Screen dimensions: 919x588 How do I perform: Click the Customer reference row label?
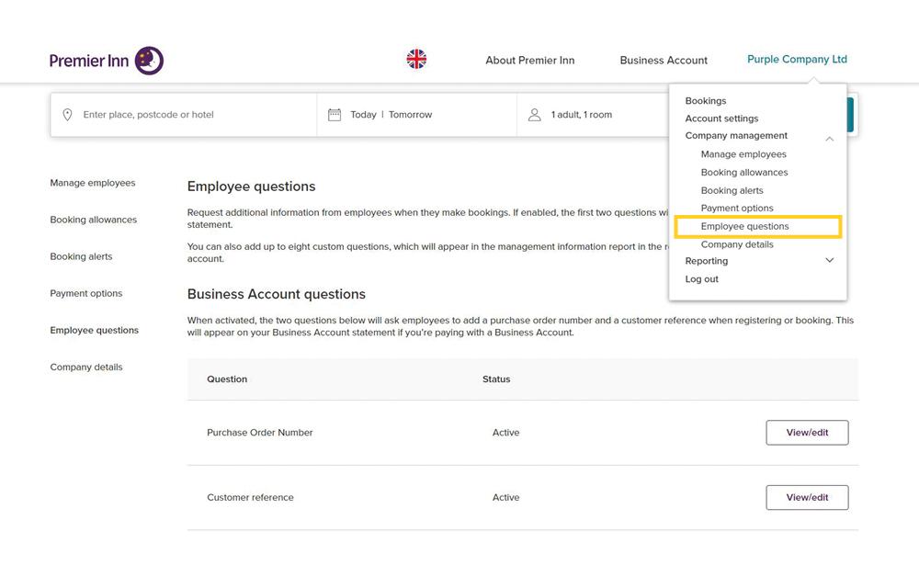coord(250,497)
